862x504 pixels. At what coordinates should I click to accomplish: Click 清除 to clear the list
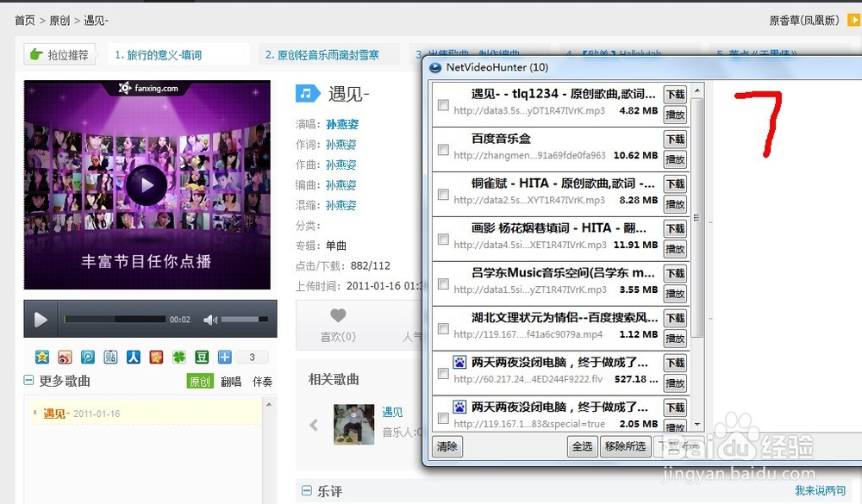447,446
